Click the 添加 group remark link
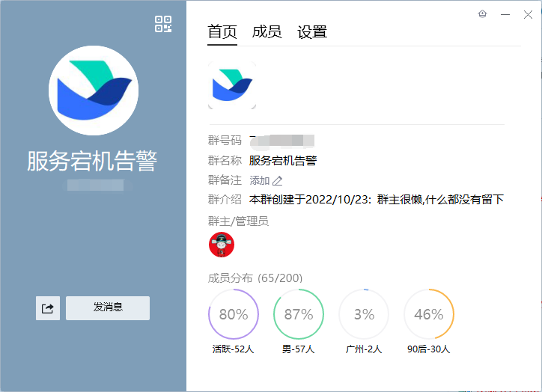 pyautogui.click(x=260, y=180)
